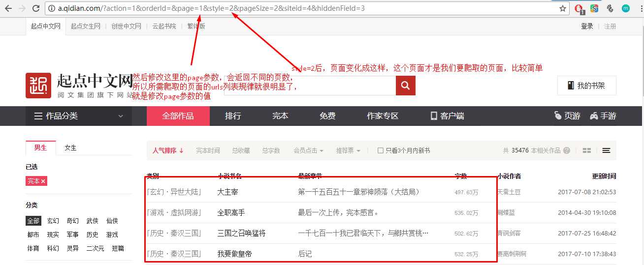Open novel 三国之召唤猛将
Screen dimensions: 644x265
coord(241,233)
